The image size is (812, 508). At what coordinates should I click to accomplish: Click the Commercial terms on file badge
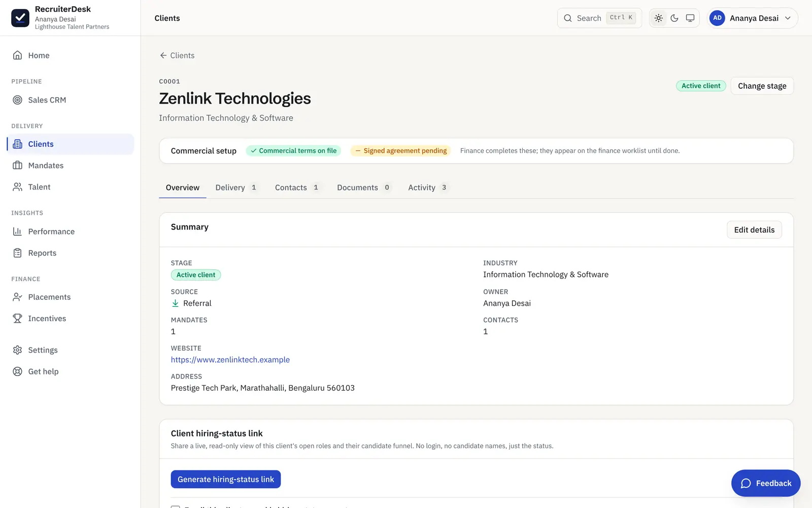[x=293, y=151]
